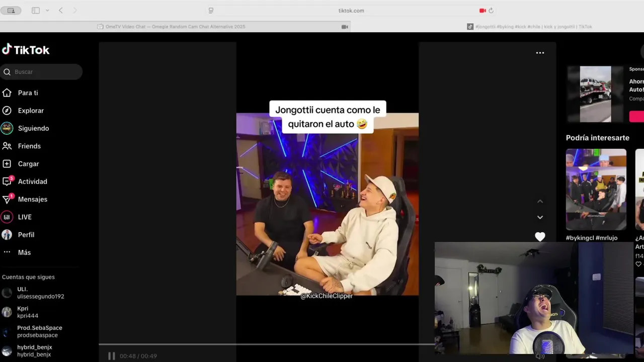The width and height of the screenshot is (644, 362).
Task: Switch to the OmeTV Video Chat tab
Action: point(175,27)
